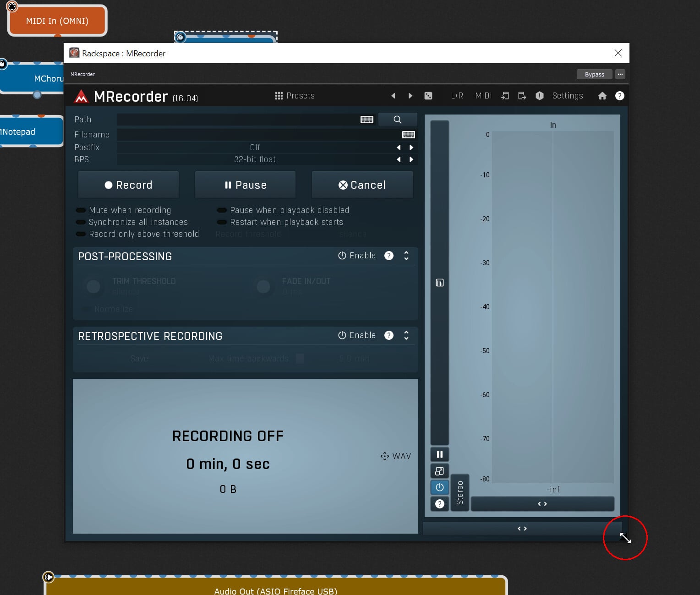Screen dimensions: 700x595
Task: Click the input level meter area
Action: coord(552,307)
